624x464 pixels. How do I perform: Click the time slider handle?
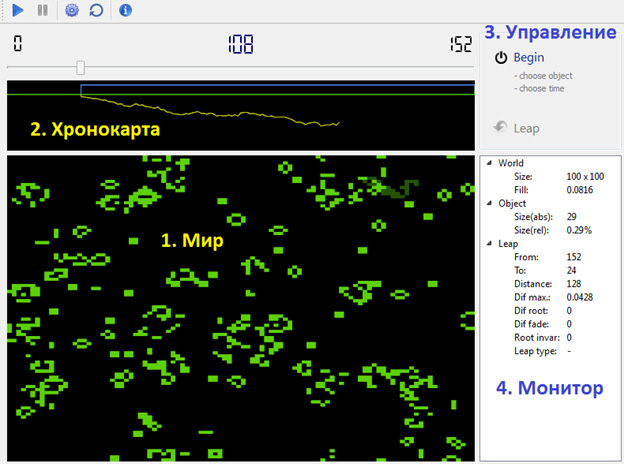click(x=80, y=68)
